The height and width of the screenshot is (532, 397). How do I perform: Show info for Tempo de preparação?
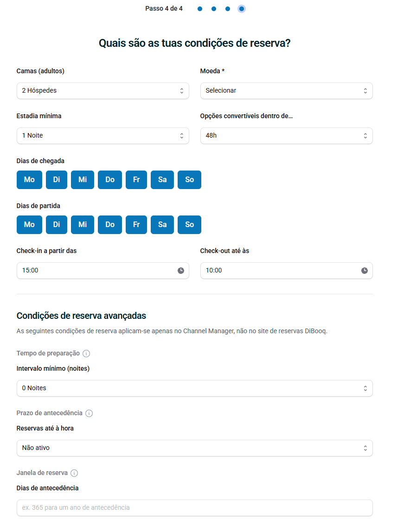click(x=86, y=354)
